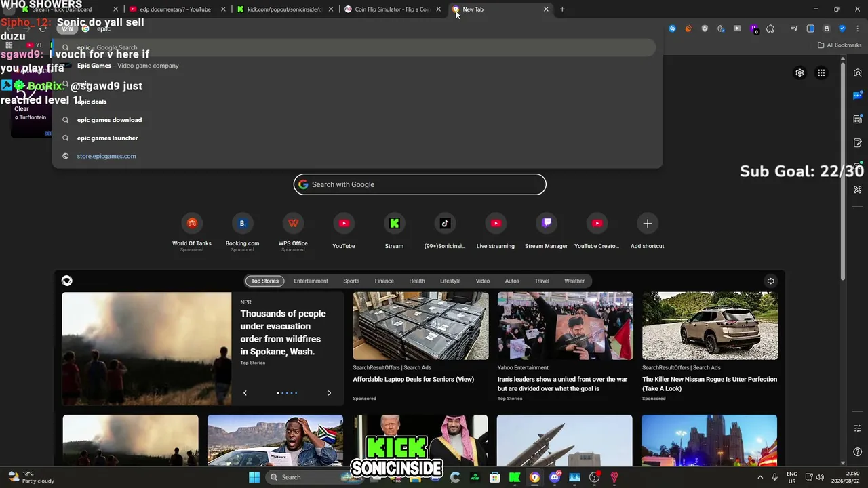This screenshot has height=488, width=868.
Task: Click the Search with Google box
Action: pos(420,184)
